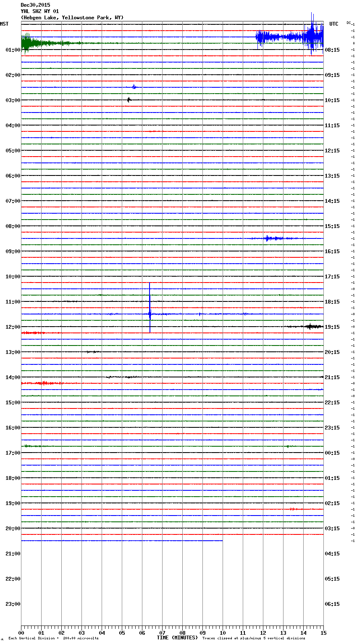Image resolution: width=357 pixels, height=644 pixels.
Task: Click the tall blue spike near minute 6
Action: coord(150,308)
